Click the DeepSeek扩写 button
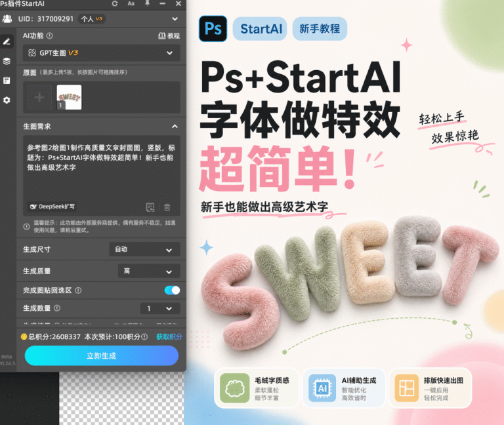 coord(52,207)
